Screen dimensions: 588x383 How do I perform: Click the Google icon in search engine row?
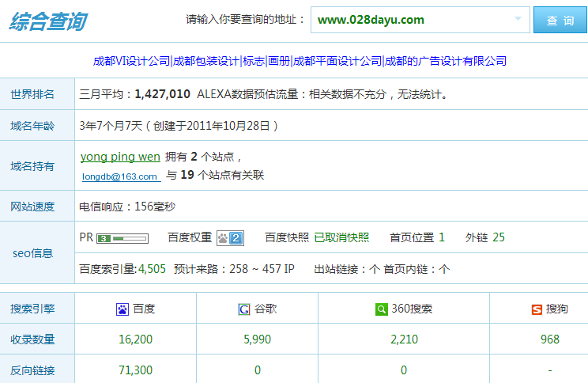point(244,309)
